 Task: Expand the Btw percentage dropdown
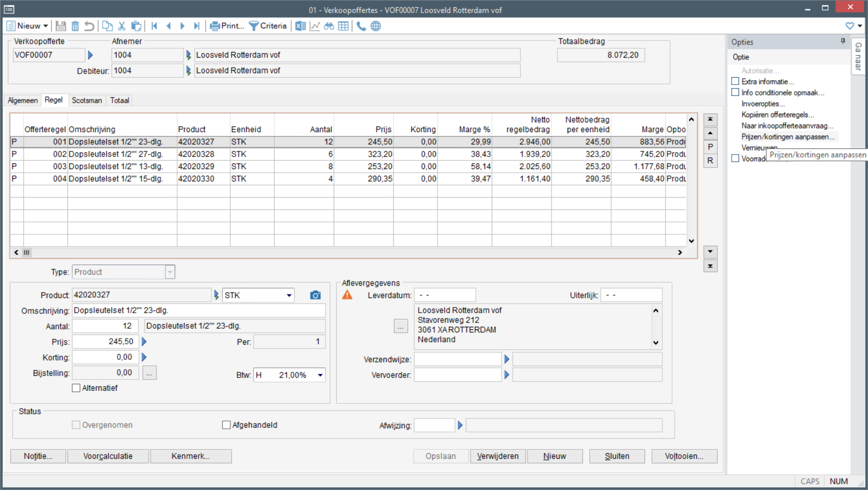coord(320,375)
